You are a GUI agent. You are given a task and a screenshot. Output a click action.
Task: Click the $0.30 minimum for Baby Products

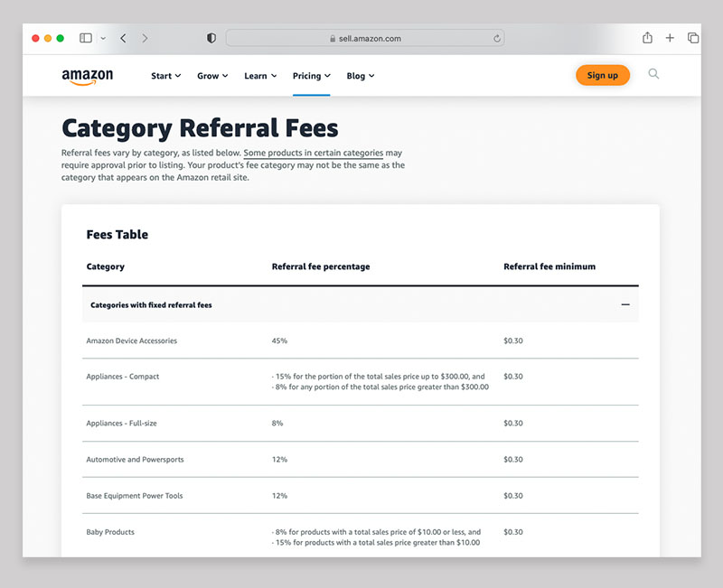(513, 532)
